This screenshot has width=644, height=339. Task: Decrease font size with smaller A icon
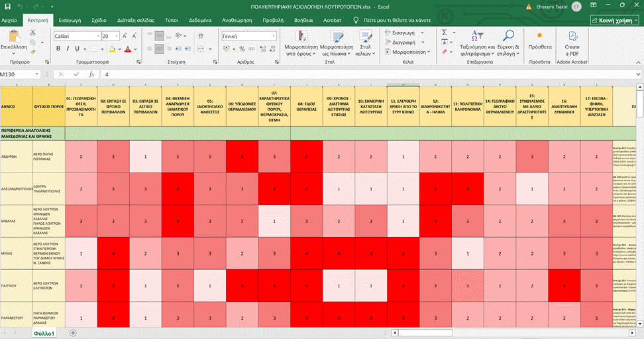(x=134, y=36)
